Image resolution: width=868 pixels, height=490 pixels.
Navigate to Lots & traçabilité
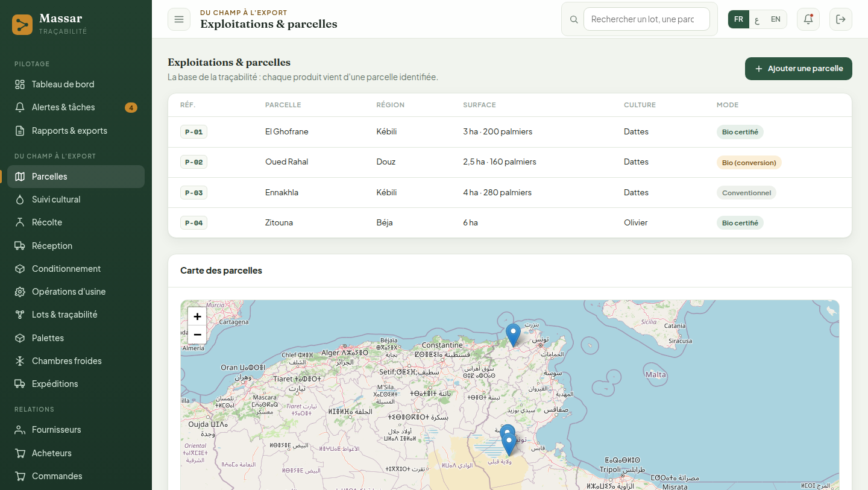pyautogui.click(x=76, y=315)
